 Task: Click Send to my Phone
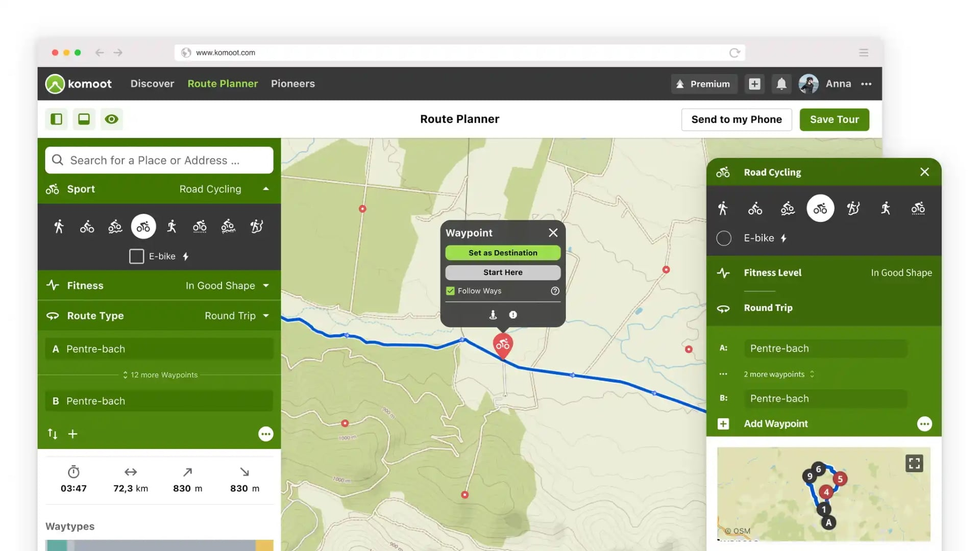(737, 119)
